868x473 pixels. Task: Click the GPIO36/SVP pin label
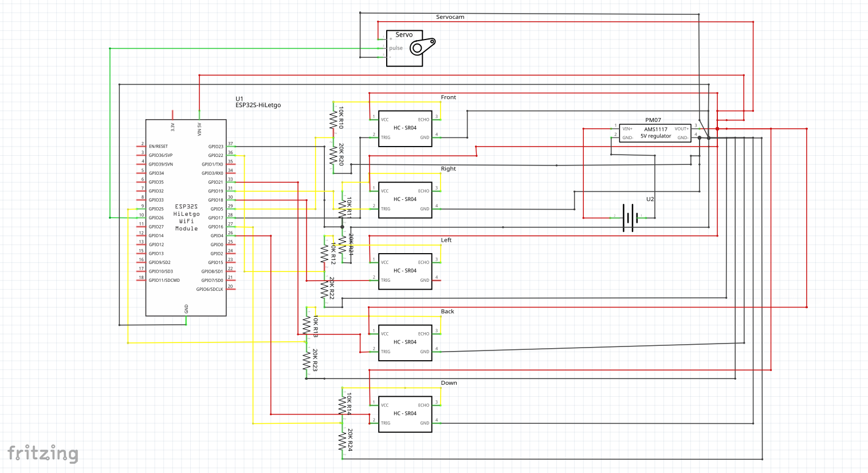[x=160, y=155]
